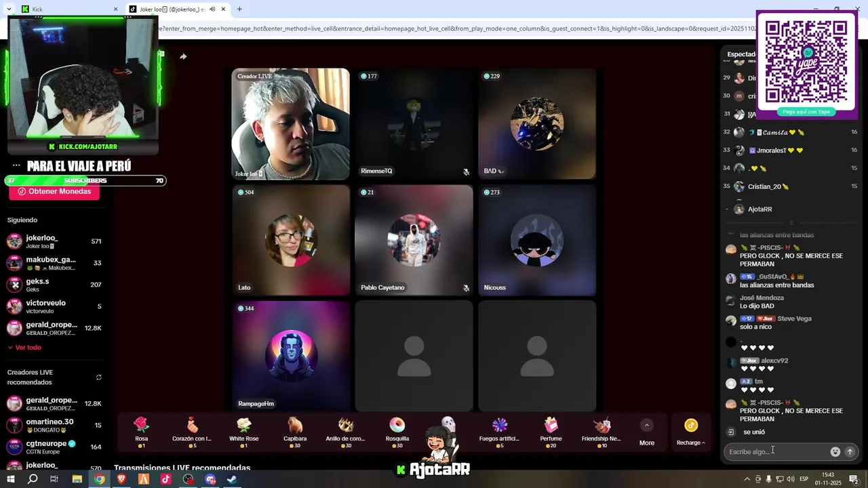Send the Anillo de coro... gift
Image resolution: width=868 pixels, height=488 pixels.
pyautogui.click(x=346, y=432)
